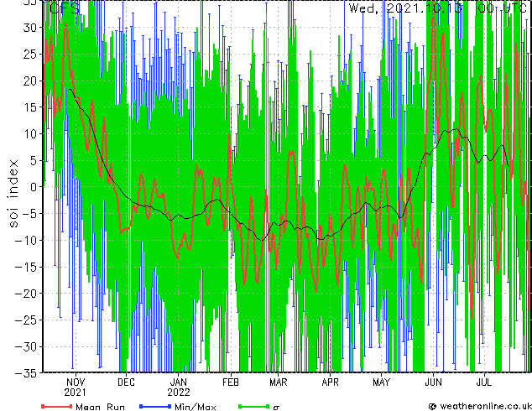Click the y-axis value 25
The width and height of the screenshot is (532, 411).
coord(30,54)
